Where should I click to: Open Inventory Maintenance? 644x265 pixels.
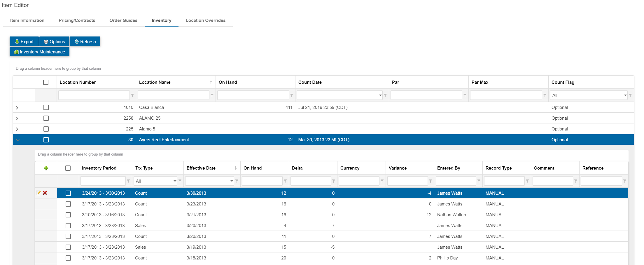[40, 52]
